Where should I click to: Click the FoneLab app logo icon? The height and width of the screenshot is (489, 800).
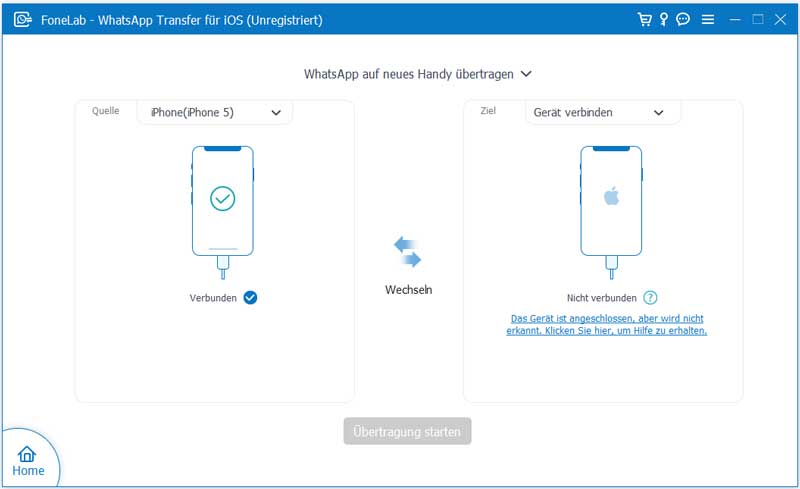coord(20,19)
